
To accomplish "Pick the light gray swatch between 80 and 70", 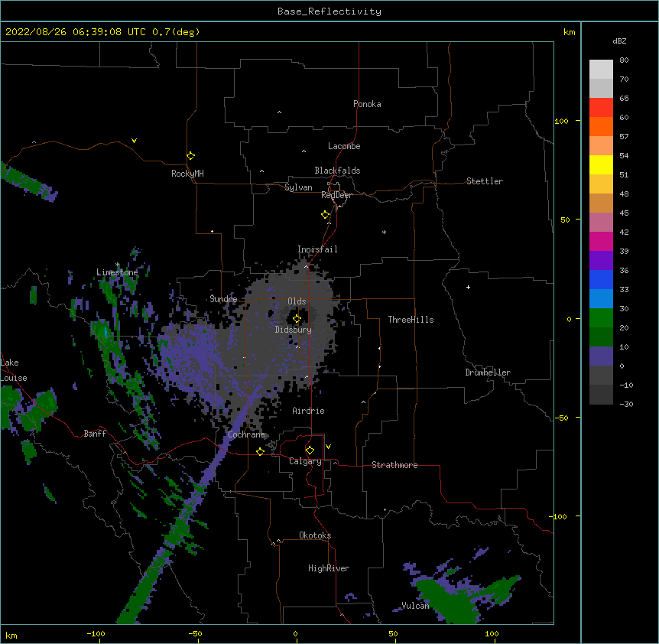I will click(601, 70).
